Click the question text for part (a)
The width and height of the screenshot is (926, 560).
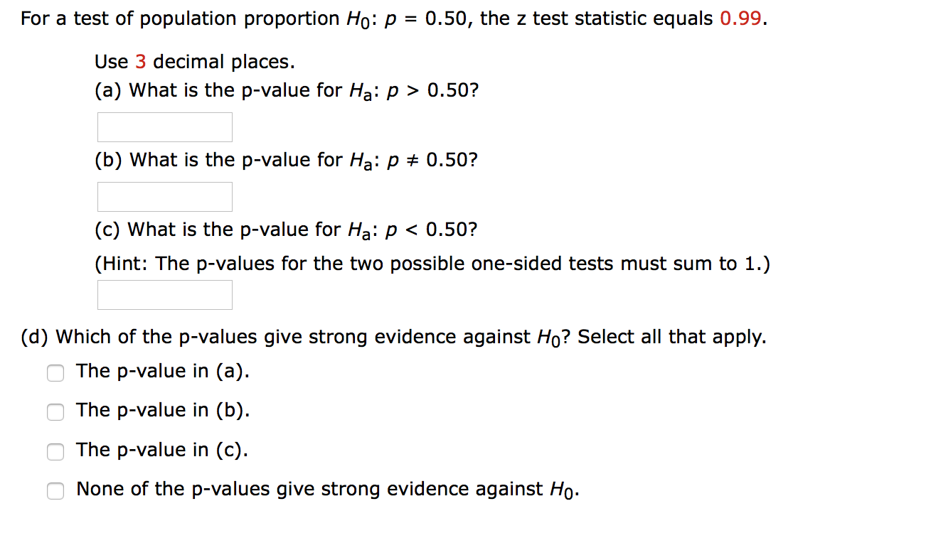click(284, 90)
